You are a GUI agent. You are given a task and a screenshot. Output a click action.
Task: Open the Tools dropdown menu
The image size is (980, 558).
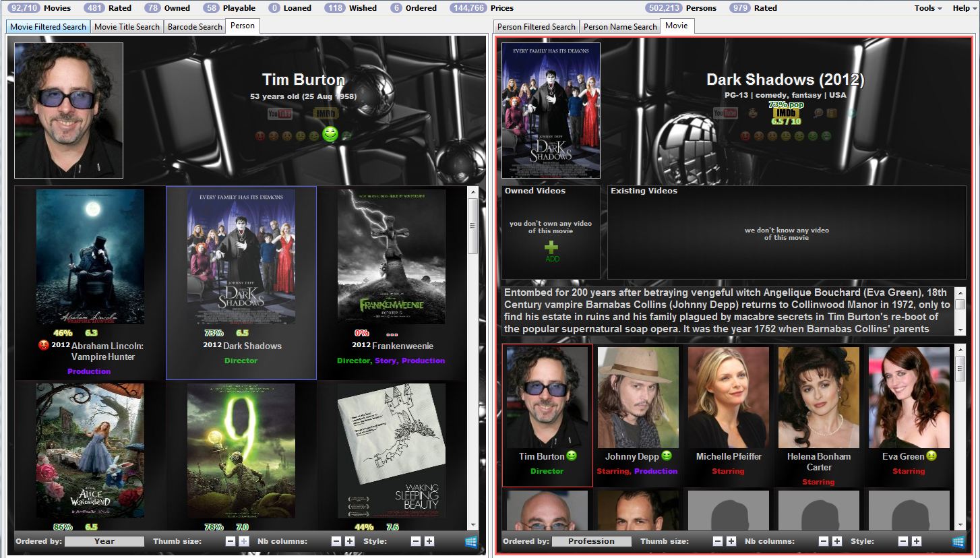(x=928, y=8)
